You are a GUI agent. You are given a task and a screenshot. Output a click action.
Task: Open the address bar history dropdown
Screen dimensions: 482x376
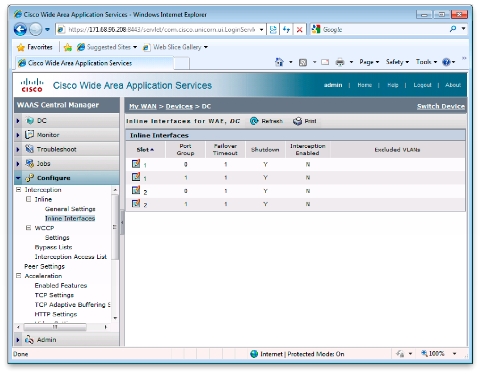click(262, 30)
